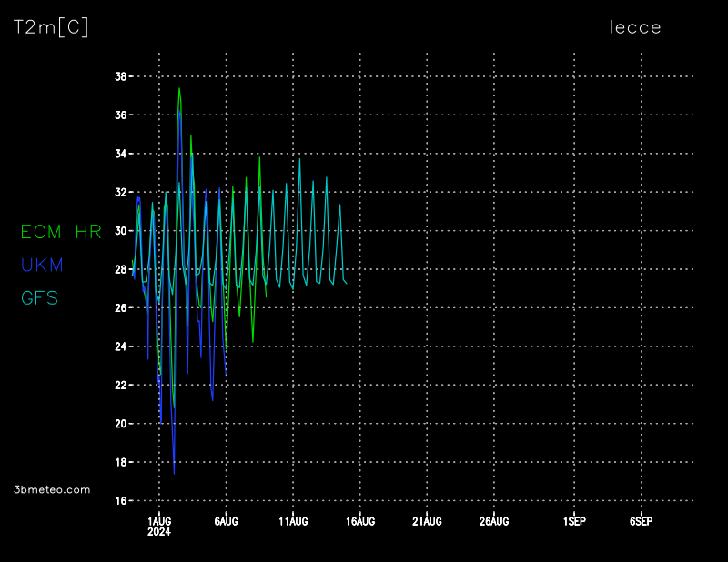Click the 26AUG date label
The image size is (728, 562).
494,521
